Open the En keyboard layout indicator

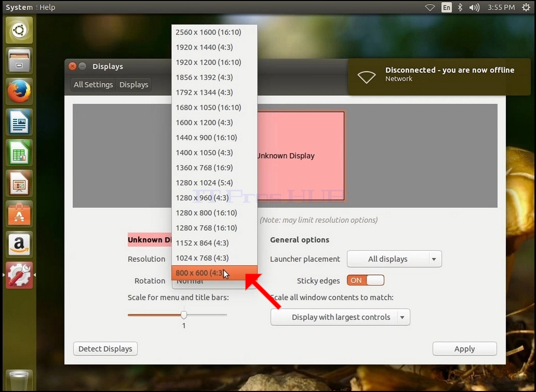point(446,7)
